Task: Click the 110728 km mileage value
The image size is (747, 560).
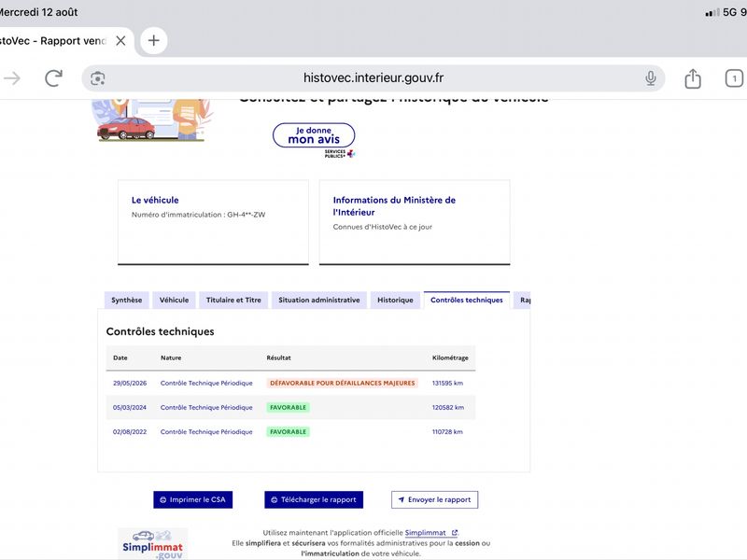Action: [447, 432]
